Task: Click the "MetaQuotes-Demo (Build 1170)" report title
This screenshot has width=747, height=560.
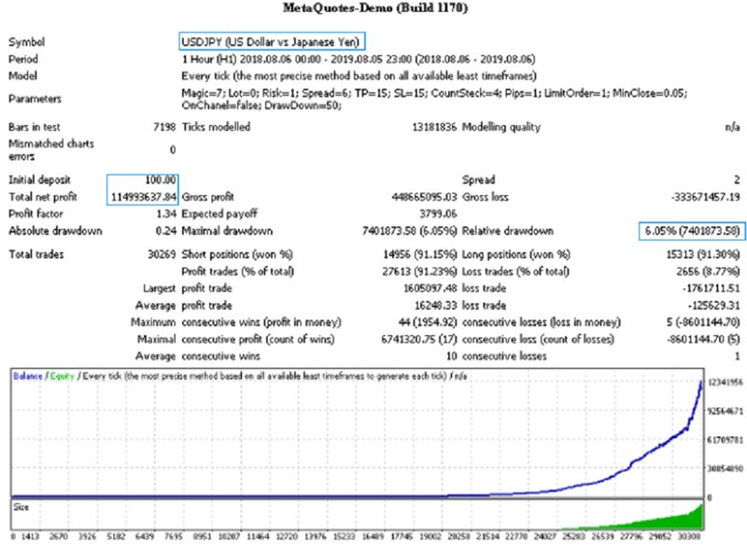Action: [x=375, y=8]
